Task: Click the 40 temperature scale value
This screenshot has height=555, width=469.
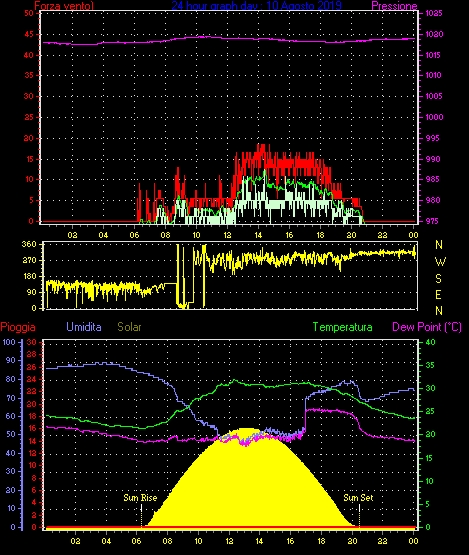Action: 430,342
